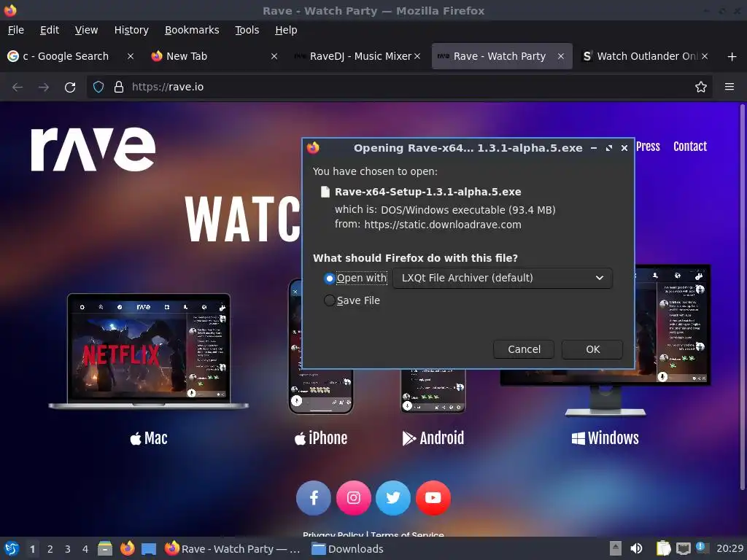
Task: Click the padlock site security icon
Action: coord(119,87)
